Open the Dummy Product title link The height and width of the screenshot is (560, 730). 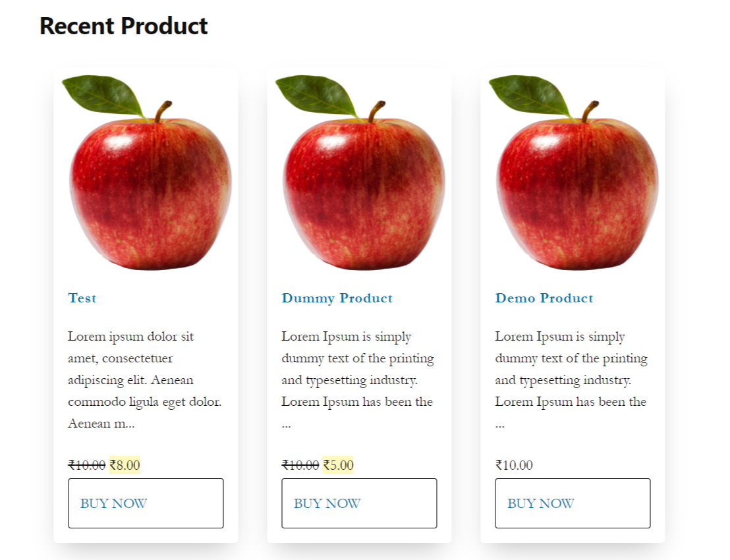pos(337,298)
